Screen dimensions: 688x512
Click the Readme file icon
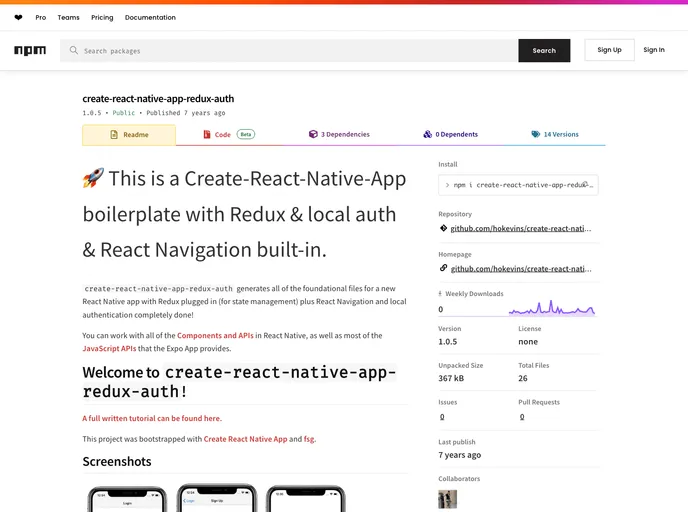coord(114,135)
